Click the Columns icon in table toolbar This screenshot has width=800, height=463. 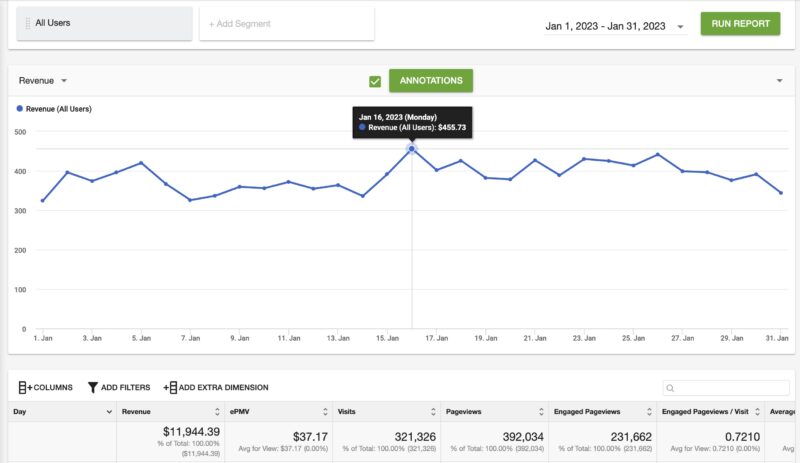(24, 387)
